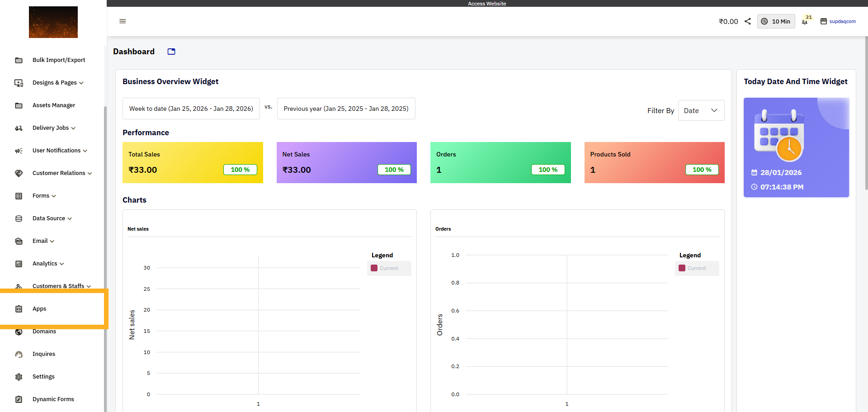Image resolution: width=868 pixels, height=412 pixels.
Task: Click the Customer Relations handshake icon
Action: tap(19, 173)
